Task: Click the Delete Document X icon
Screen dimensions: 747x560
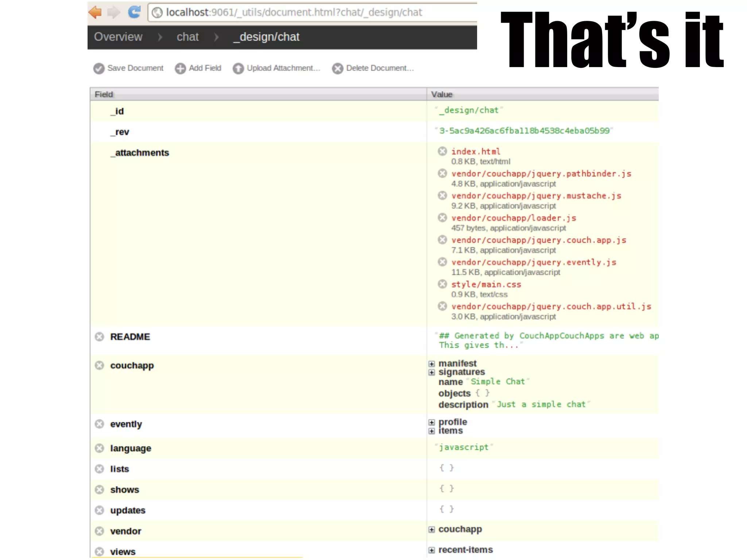Action: [x=338, y=69]
